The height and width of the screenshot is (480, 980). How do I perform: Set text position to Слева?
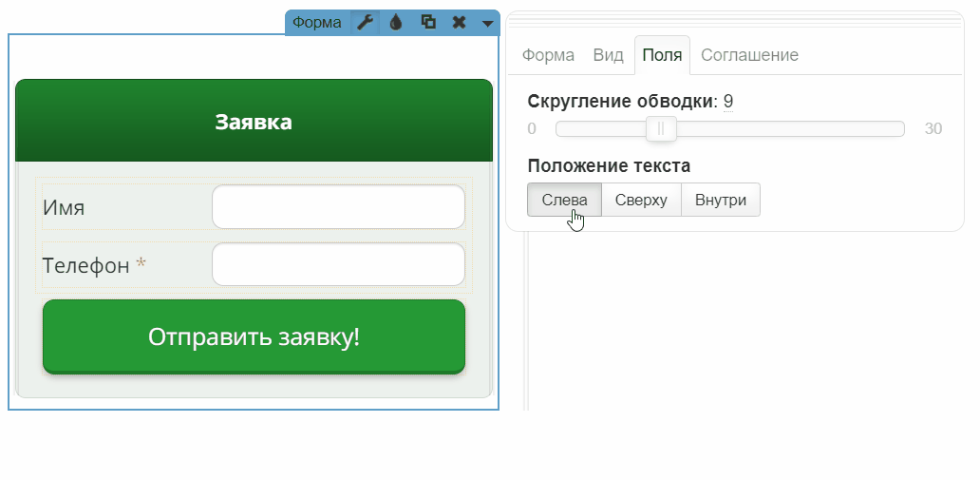click(564, 201)
